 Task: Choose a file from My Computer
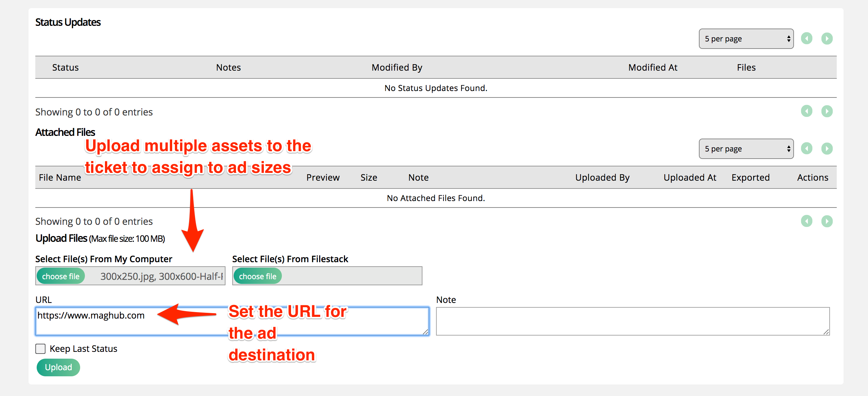61,276
